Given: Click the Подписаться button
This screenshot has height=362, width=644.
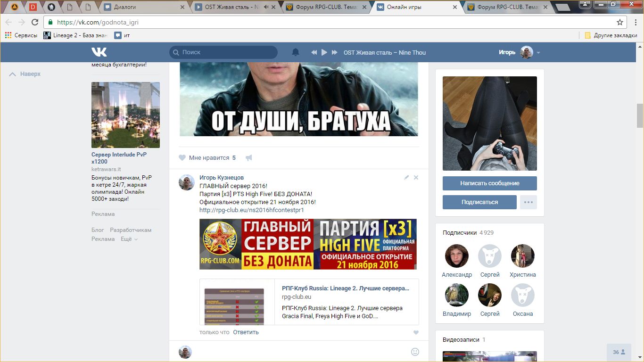Looking at the screenshot, I should click(x=479, y=202).
